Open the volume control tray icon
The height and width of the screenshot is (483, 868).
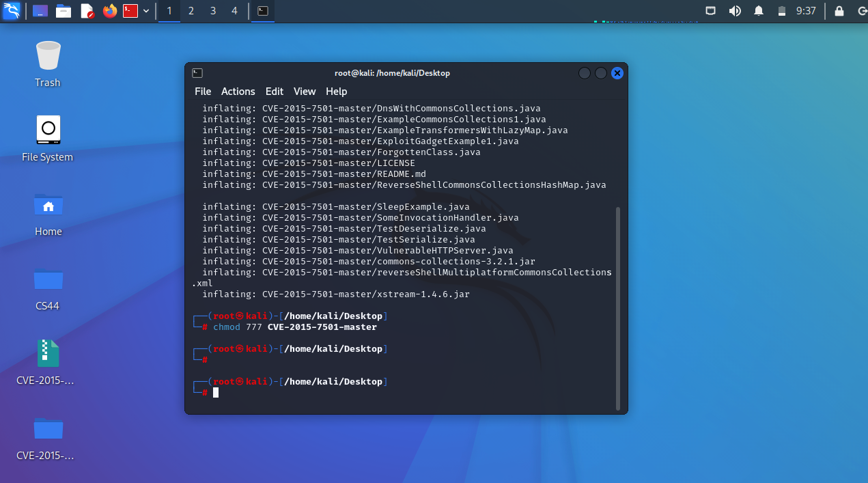click(x=735, y=11)
